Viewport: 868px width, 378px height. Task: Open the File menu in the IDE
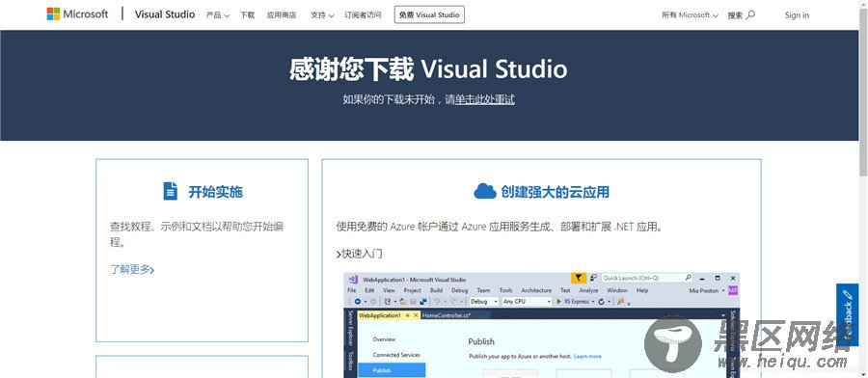[351, 290]
